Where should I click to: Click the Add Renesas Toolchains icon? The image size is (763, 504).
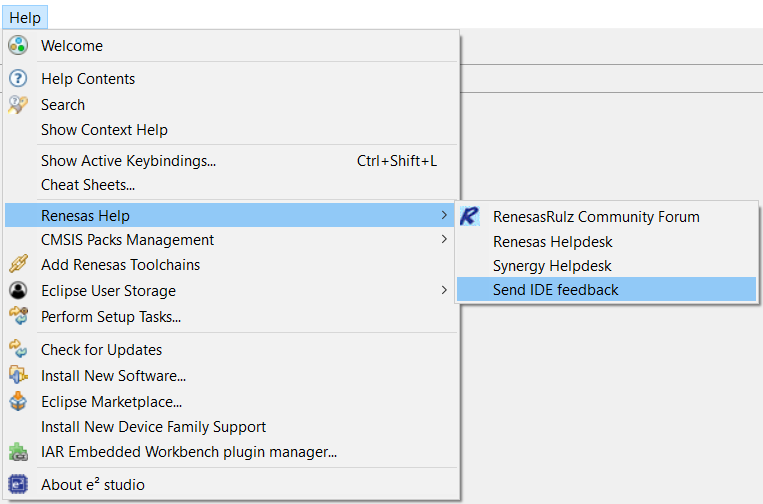click(x=18, y=264)
